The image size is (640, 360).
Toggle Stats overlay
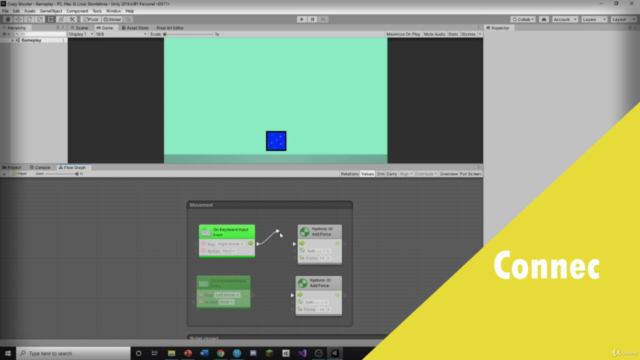453,34
